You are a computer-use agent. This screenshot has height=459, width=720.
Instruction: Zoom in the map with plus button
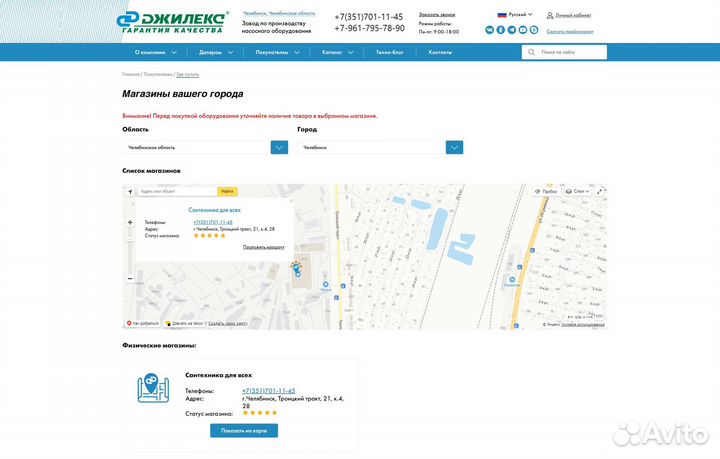130,222
